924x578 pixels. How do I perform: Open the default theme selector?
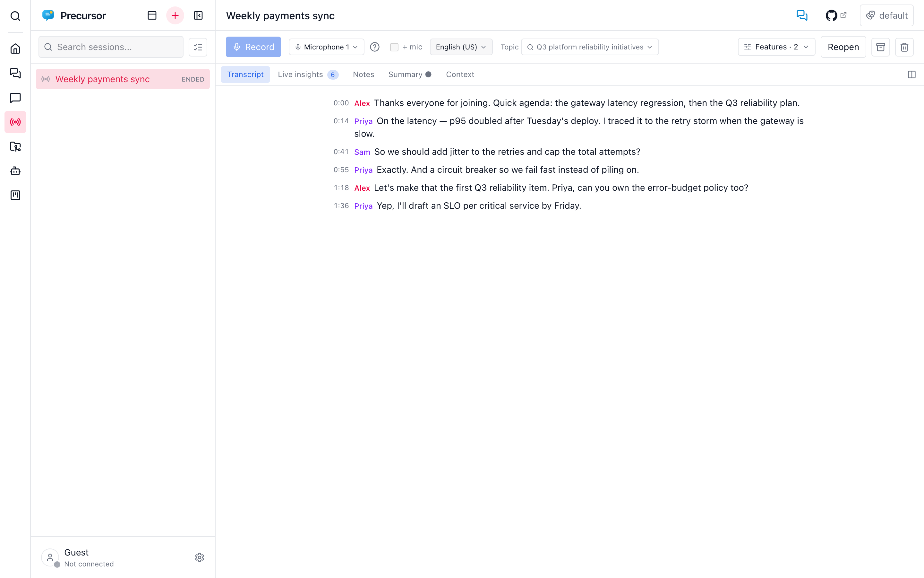point(886,16)
